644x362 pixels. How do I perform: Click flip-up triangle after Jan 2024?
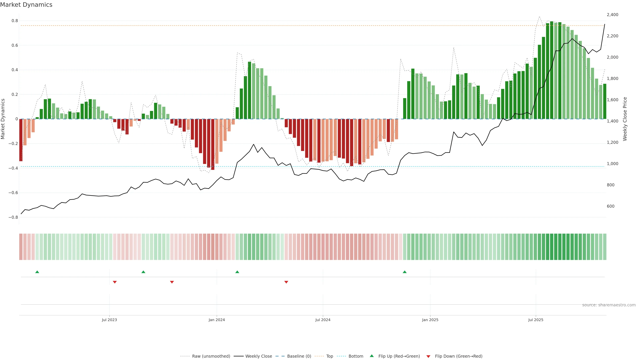(x=237, y=272)
